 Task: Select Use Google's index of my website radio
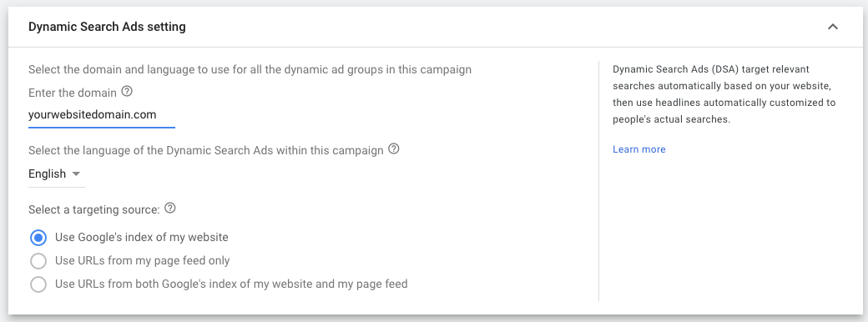click(38, 238)
